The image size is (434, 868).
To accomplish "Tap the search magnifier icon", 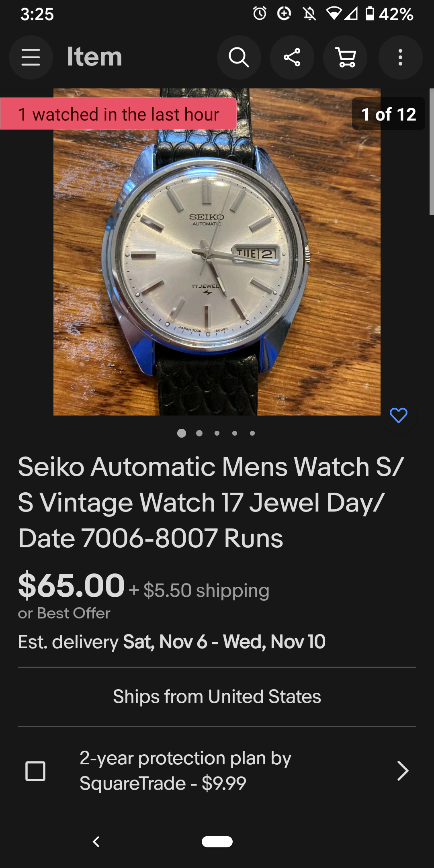I will [239, 57].
